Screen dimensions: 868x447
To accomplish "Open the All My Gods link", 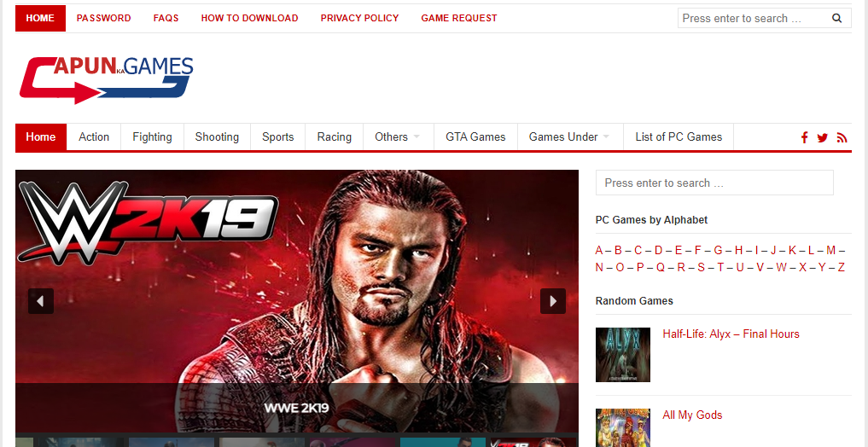I will pos(692,415).
